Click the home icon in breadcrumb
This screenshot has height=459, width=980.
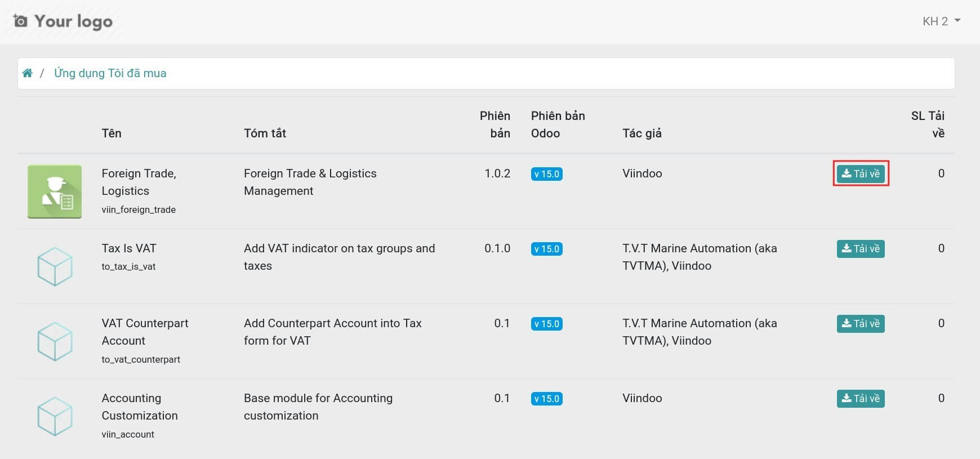27,73
